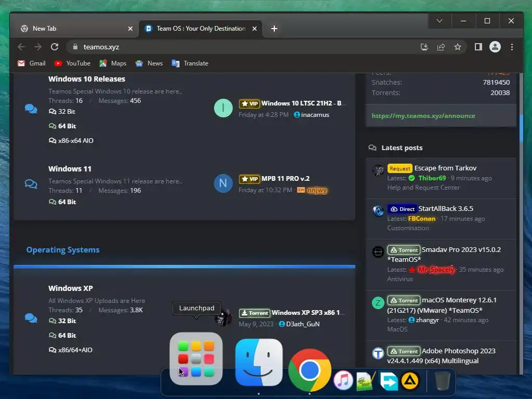The height and width of the screenshot is (399, 532).
Task: Click inacamus avatar letter I
Action: [223, 108]
